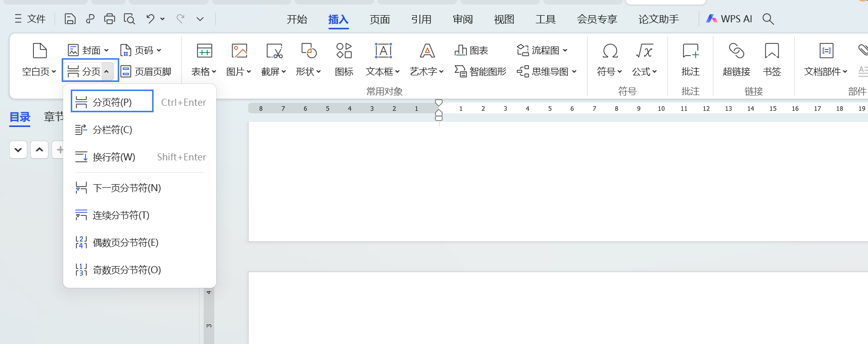The image size is (868, 344).
Task: Click the Formula icon
Action: click(645, 51)
